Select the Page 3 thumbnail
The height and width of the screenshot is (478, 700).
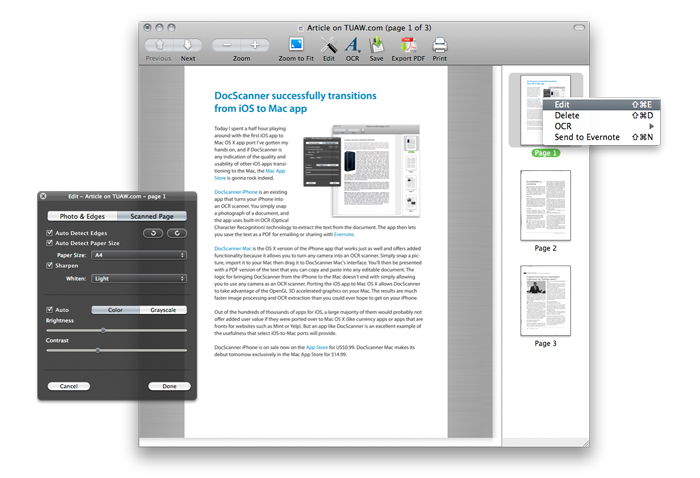tap(545, 300)
